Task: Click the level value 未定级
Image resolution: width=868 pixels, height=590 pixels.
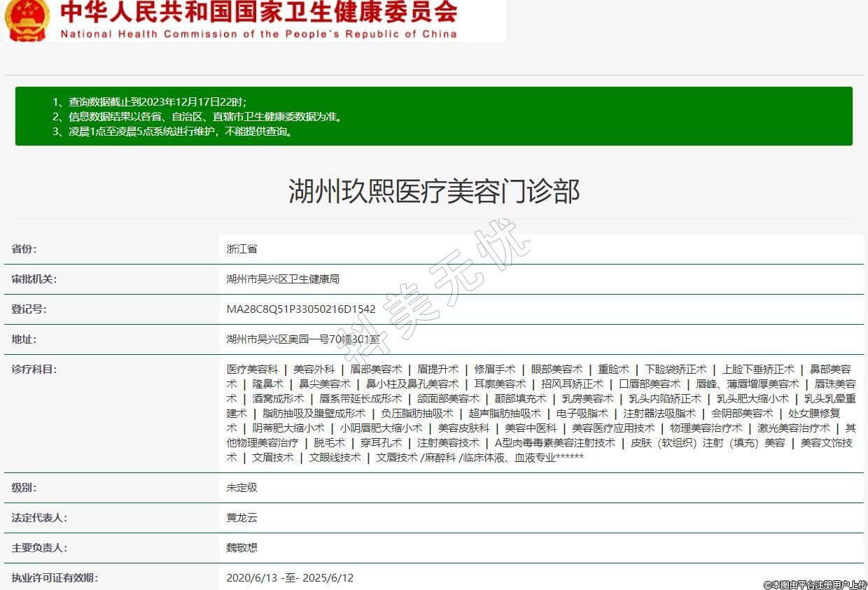Action: point(242,488)
